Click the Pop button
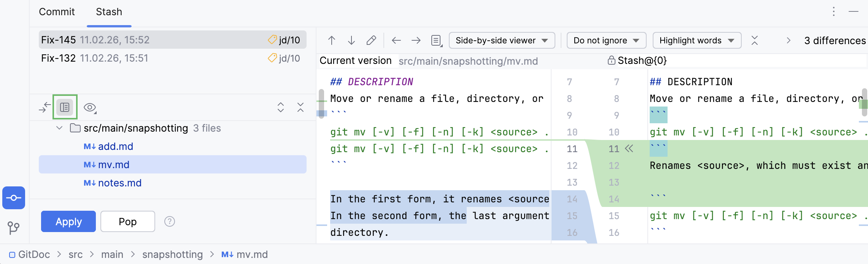The image size is (868, 264). pos(127,221)
